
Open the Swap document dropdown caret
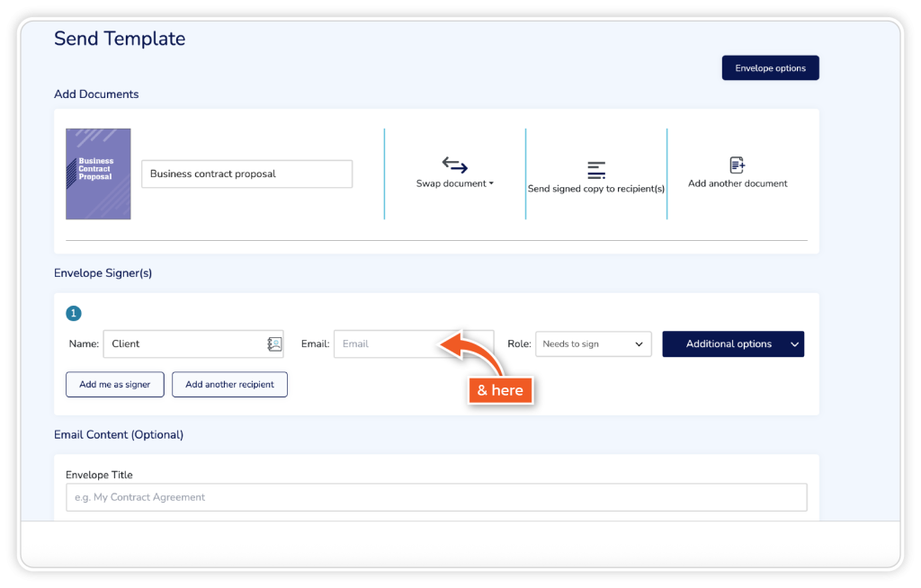491,184
